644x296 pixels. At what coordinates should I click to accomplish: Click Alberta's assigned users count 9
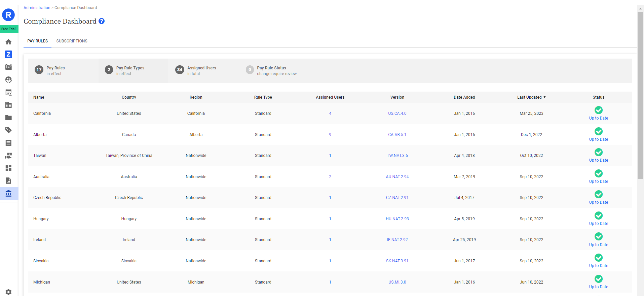[x=330, y=135]
